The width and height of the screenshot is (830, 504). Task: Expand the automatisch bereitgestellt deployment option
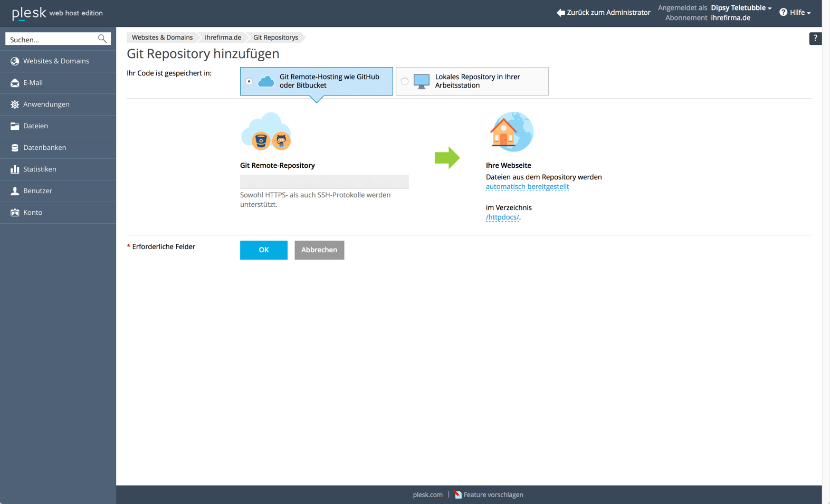pyautogui.click(x=527, y=187)
